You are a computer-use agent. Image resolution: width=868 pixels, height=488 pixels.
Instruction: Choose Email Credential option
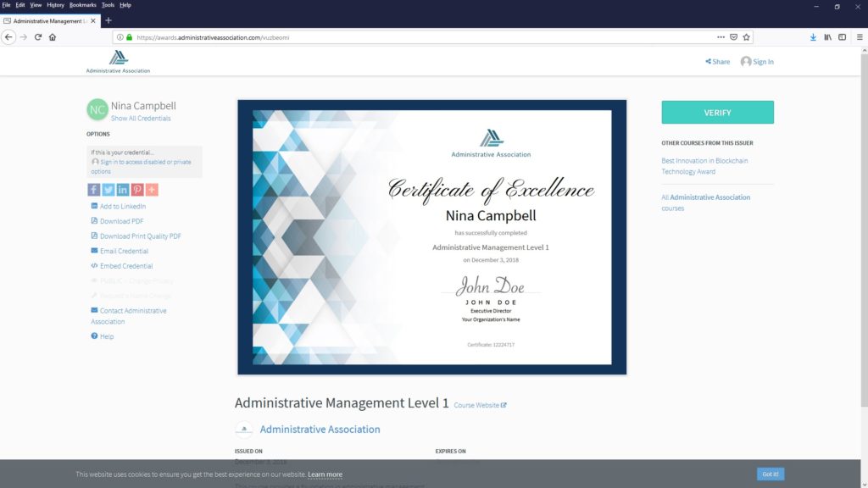pyautogui.click(x=120, y=251)
